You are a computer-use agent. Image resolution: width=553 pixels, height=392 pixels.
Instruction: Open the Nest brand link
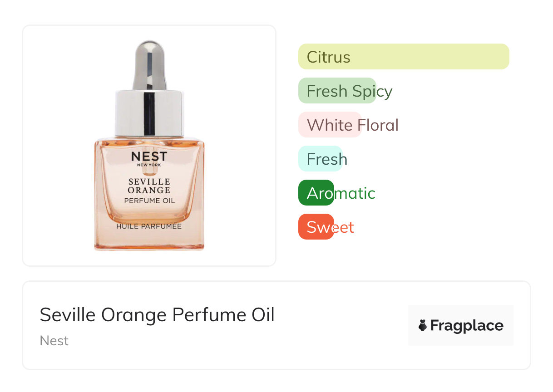[x=54, y=341]
